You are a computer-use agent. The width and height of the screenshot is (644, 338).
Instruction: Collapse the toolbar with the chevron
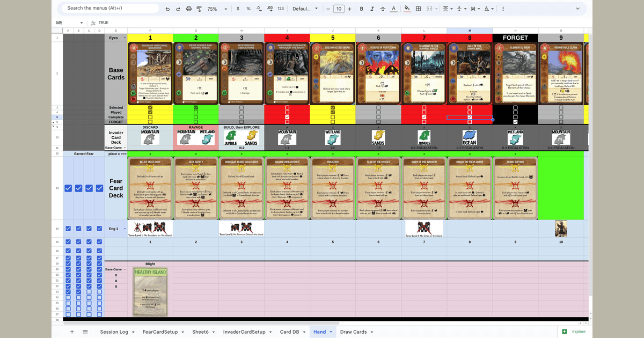579,9
